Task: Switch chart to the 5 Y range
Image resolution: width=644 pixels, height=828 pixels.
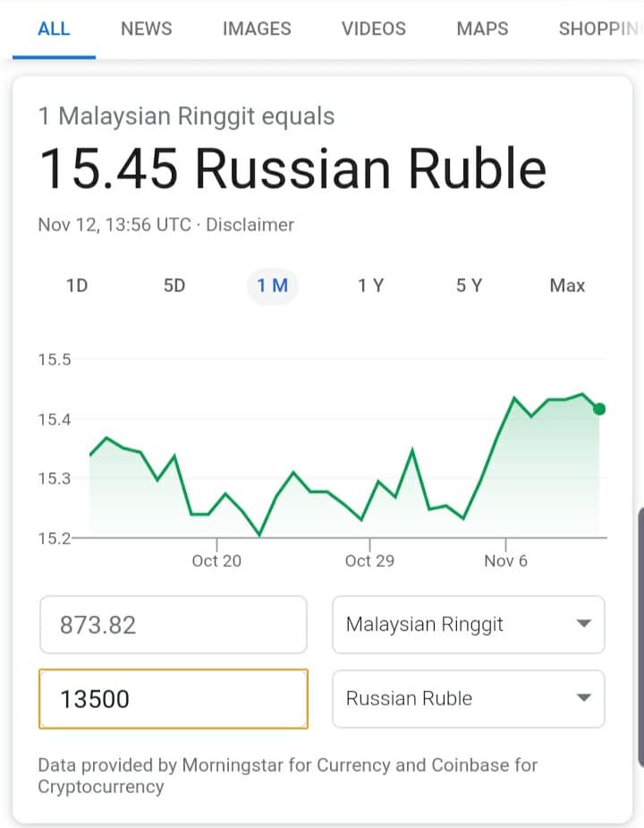Action: (x=469, y=286)
